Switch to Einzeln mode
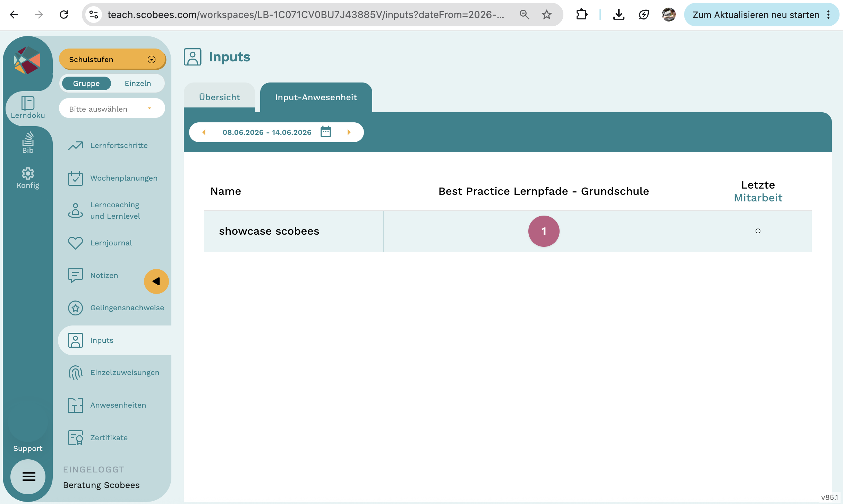Image resolution: width=843 pixels, height=504 pixels. pyautogui.click(x=138, y=83)
